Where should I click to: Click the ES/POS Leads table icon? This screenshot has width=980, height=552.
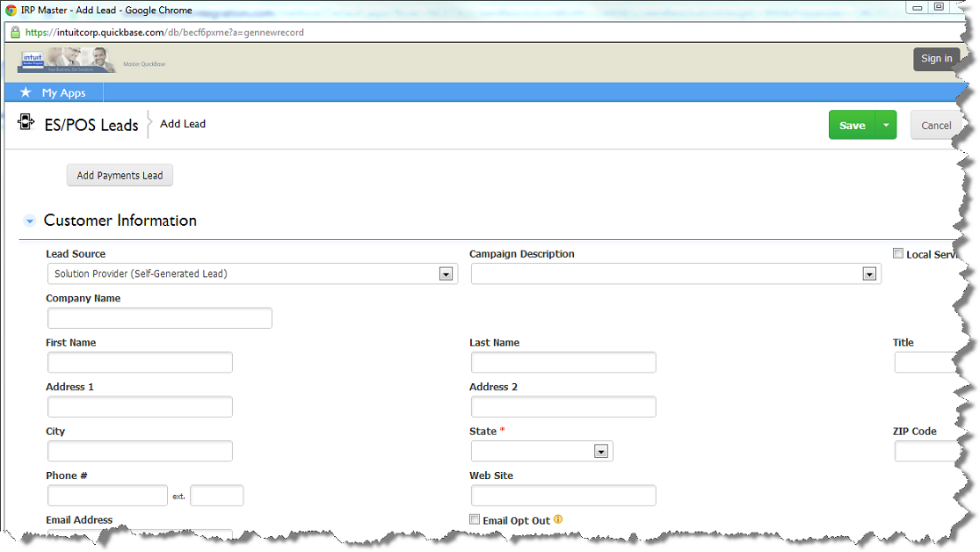(26, 122)
